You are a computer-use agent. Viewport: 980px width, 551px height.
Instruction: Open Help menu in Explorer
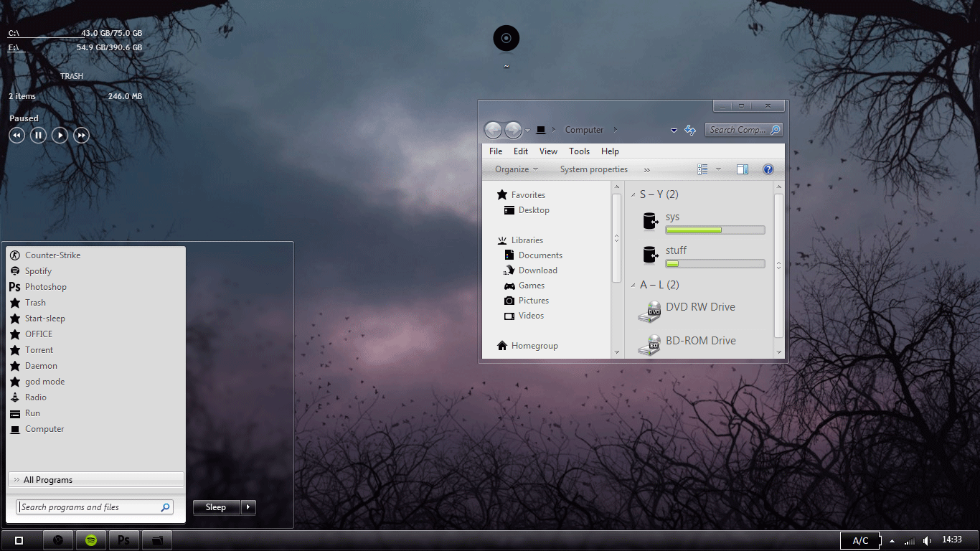pos(611,151)
